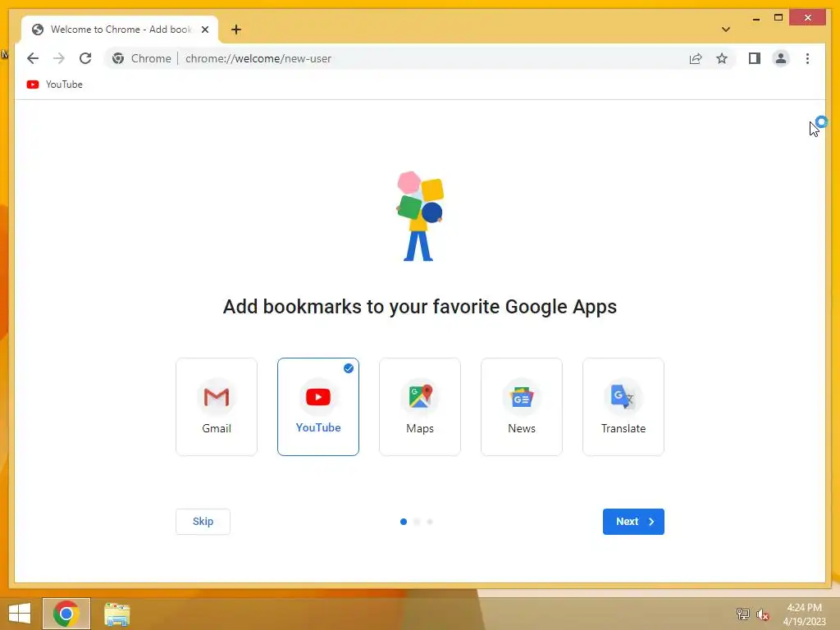
Task: Click the Chrome site info chip
Action: pyautogui.click(x=142, y=58)
